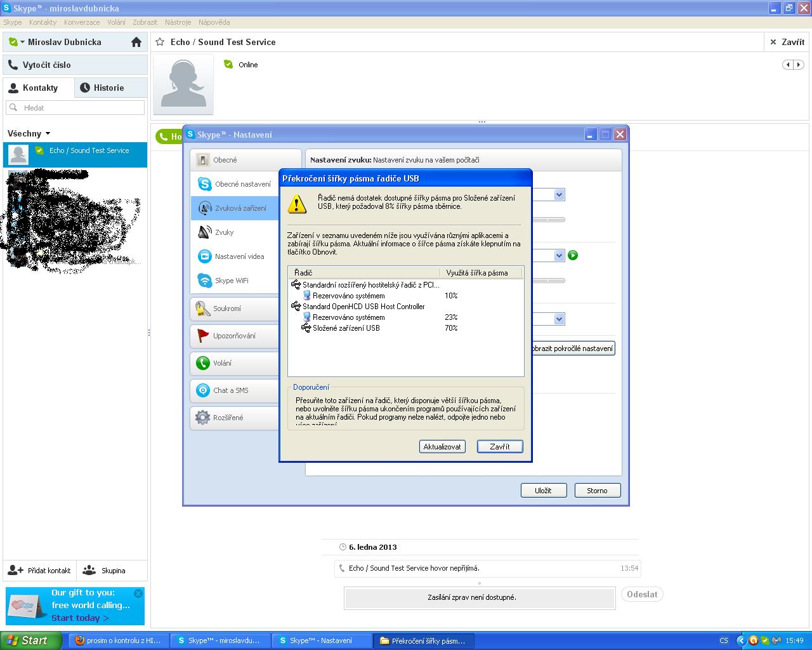Image resolution: width=812 pixels, height=650 pixels.
Task: Close the Skype gift advertisement banner
Action: (138, 594)
